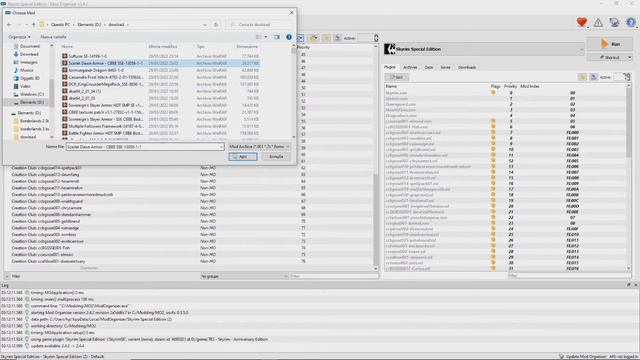This screenshot has height=360, width=640.
Task: Sort plugins by Mod Index column header
Action: coord(530,87)
